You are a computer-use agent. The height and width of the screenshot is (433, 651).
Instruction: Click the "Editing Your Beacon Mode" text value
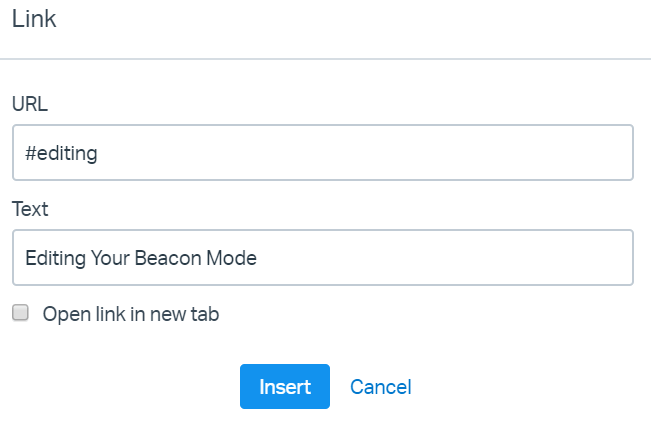[141, 258]
